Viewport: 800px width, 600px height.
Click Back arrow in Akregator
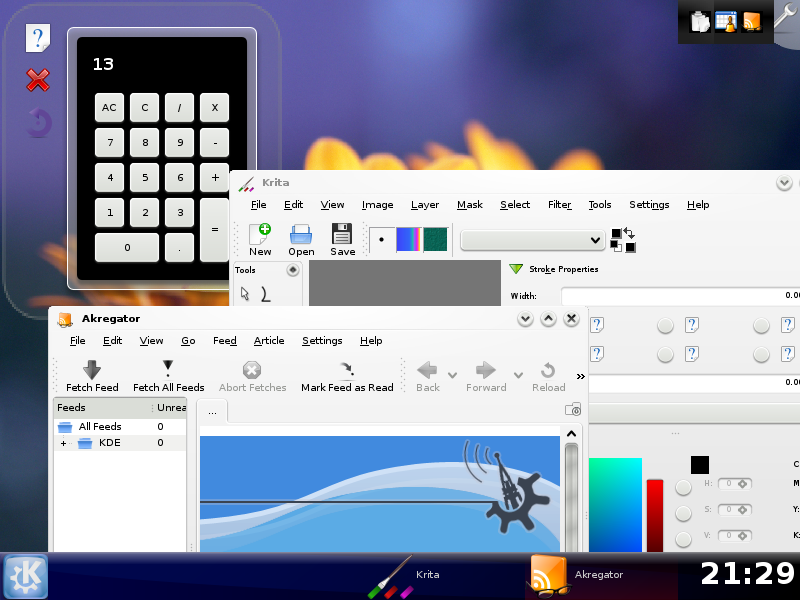click(428, 377)
